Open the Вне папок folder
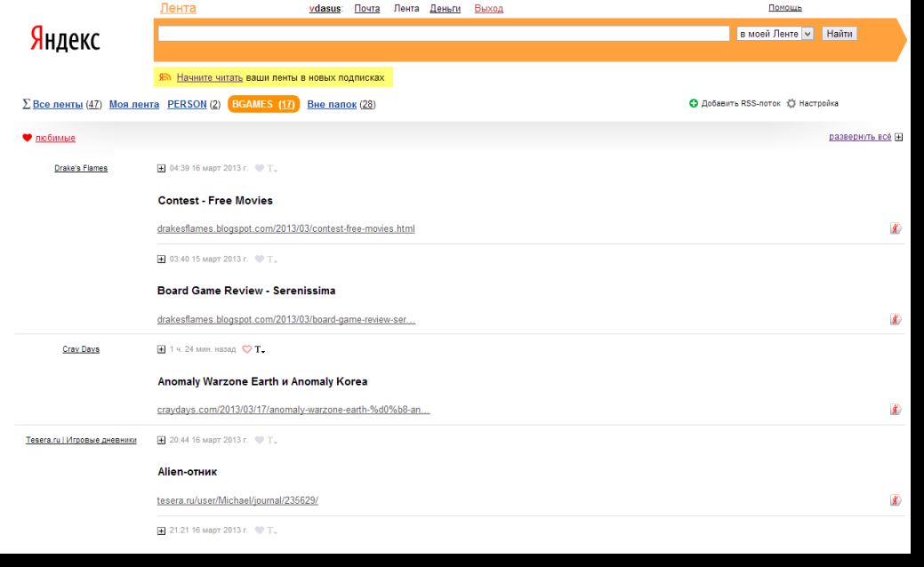This screenshot has width=924, height=567. coord(332,104)
